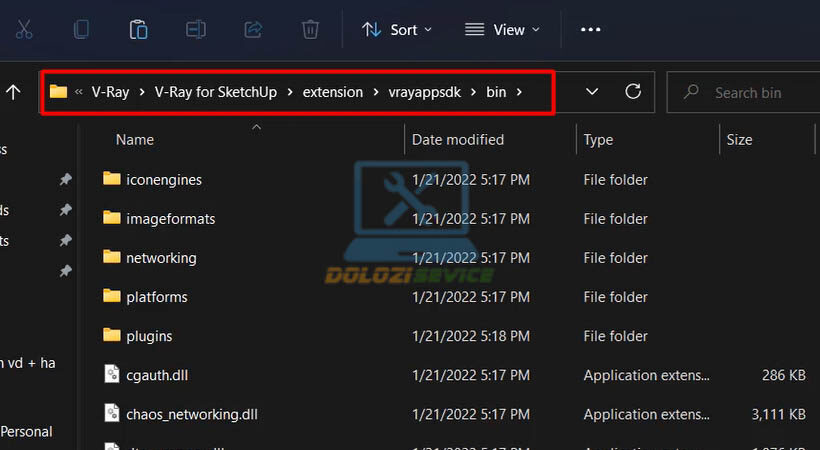Sort files by the Name column
The height and width of the screenshot is (450, 820).
134,140
